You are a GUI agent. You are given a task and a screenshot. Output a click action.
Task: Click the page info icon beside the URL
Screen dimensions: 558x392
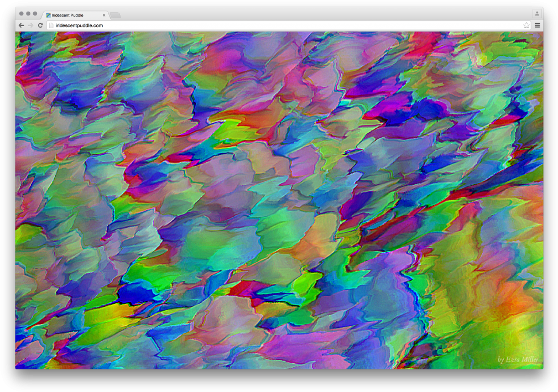(x=51, y=25)
